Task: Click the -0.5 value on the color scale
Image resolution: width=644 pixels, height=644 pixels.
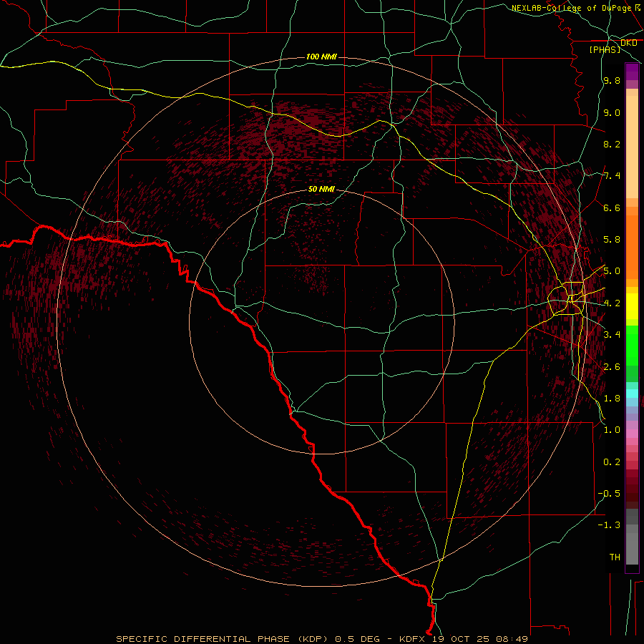Action: pyautogui.click(x=609, y=494)
